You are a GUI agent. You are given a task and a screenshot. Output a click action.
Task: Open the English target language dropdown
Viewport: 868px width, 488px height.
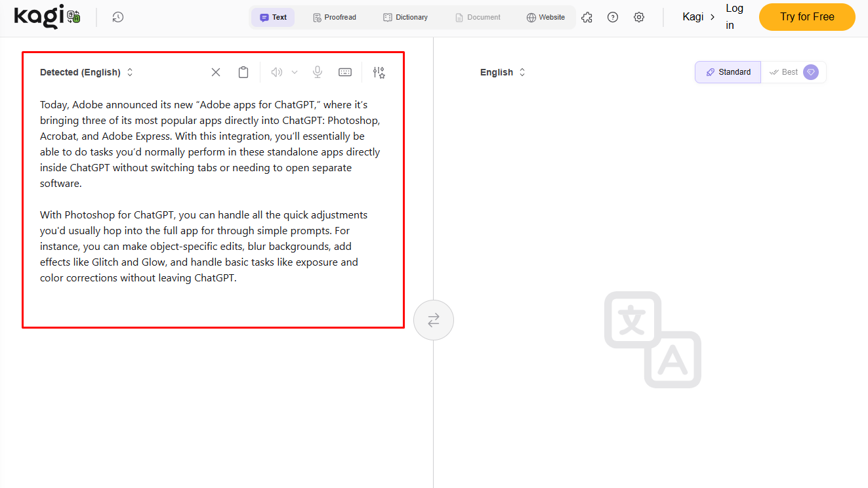coord(503,72)
